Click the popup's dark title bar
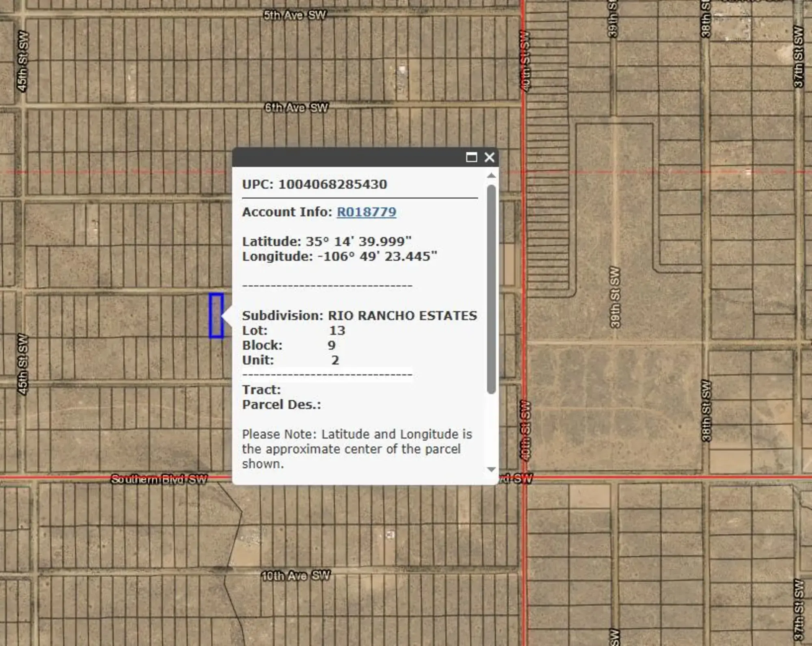Image resolution: width=812 pixels, height=646 pixels. 345,157
